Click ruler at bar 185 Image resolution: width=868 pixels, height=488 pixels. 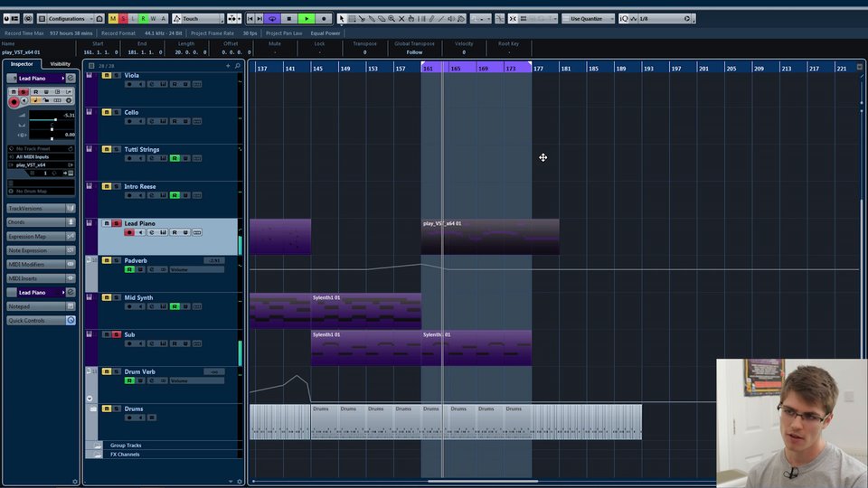[x=593, y=68]
